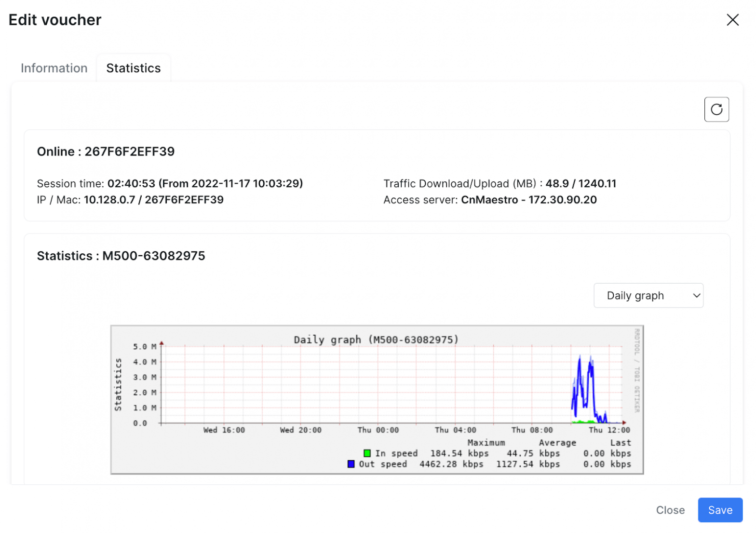Click the Traffic Download/Upload value
The image size is (756, 533).
580,184
